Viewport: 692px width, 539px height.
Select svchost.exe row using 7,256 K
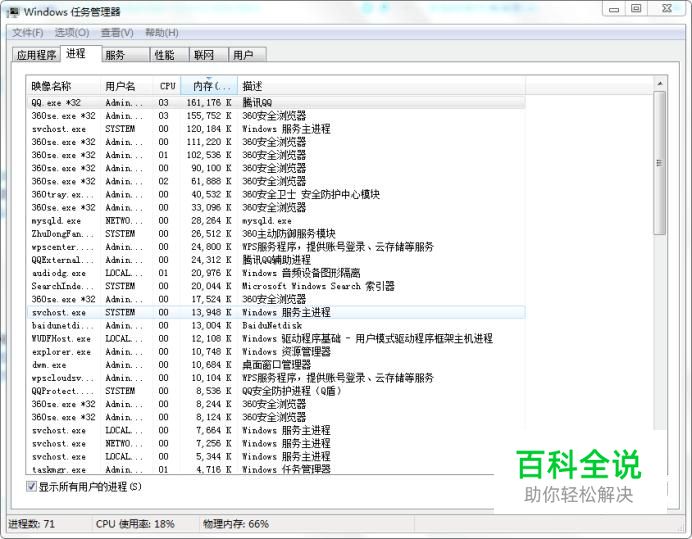pos(276,443)
